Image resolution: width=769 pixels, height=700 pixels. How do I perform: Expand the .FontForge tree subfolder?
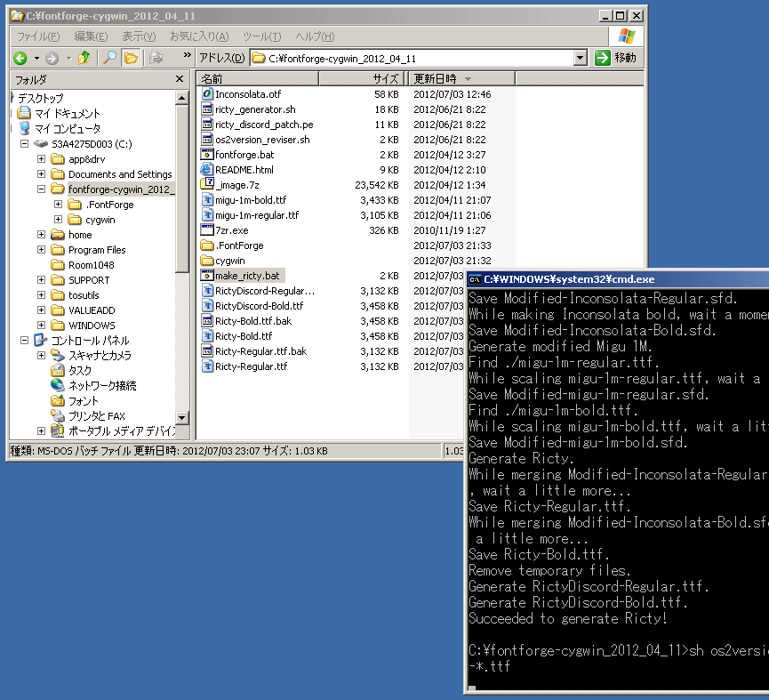[x=58, y=204]
